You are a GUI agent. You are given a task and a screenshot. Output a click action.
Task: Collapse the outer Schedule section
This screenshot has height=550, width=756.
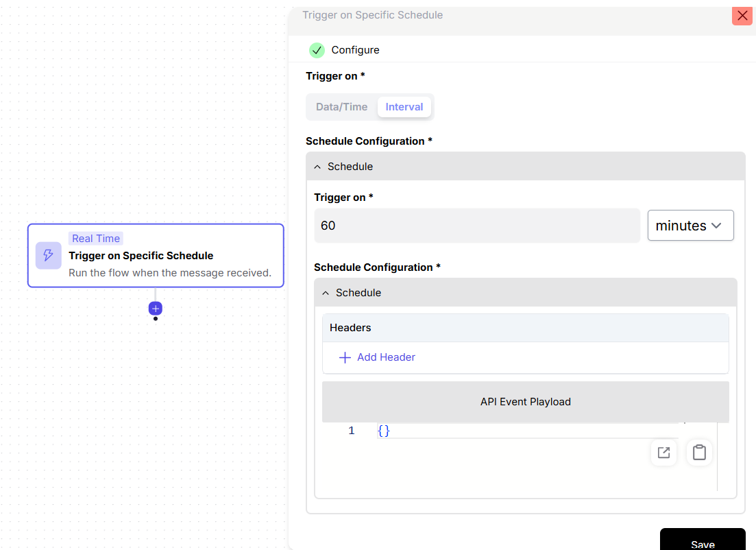point(526,167)
